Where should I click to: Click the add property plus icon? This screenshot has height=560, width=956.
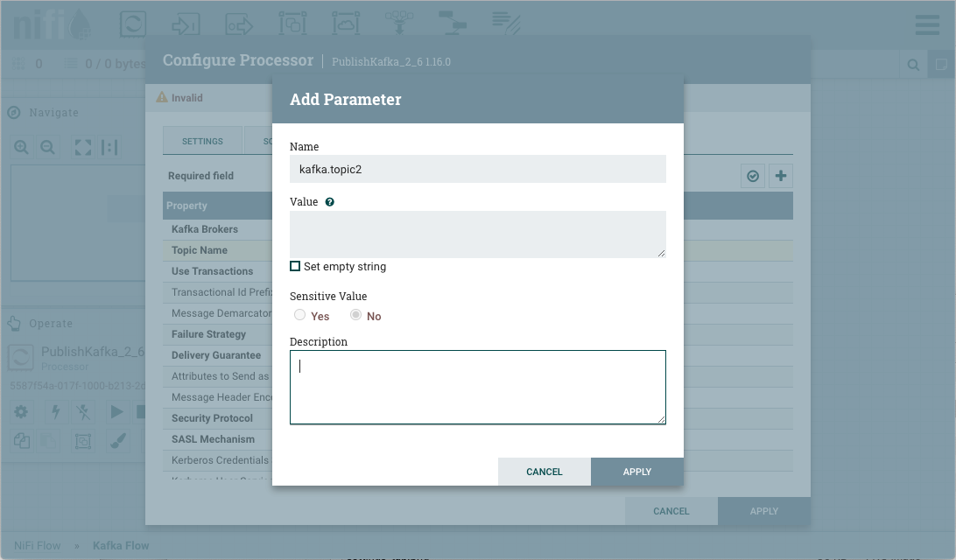(x=781, y=176)
